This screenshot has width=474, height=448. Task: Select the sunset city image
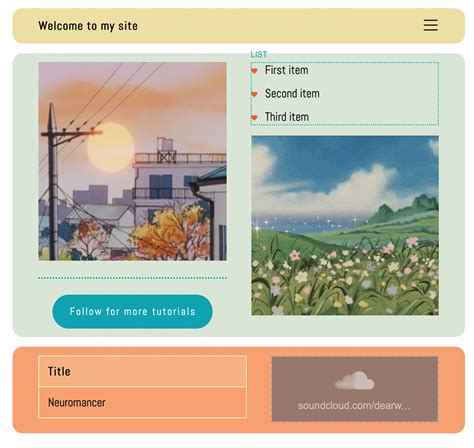[x=133, y=161]
